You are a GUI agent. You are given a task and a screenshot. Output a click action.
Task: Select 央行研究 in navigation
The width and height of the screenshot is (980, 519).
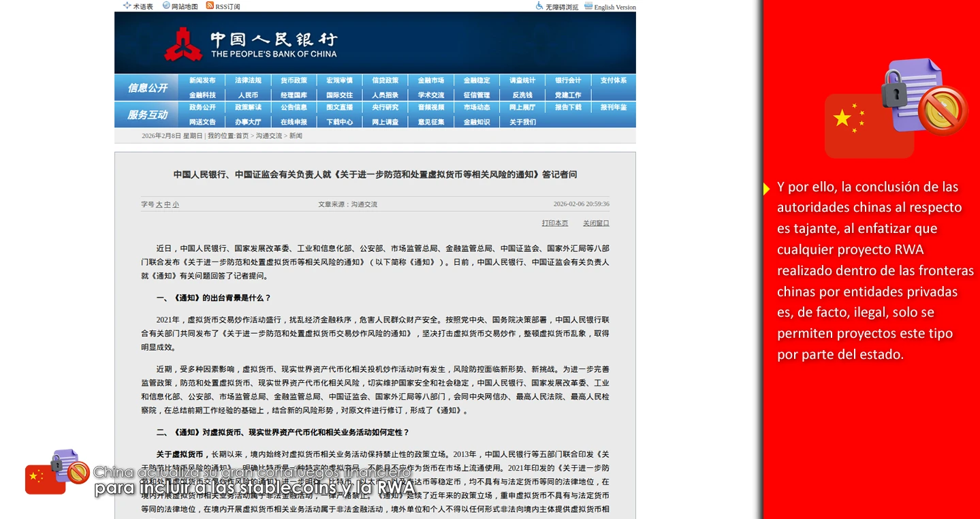click(385, 107)
